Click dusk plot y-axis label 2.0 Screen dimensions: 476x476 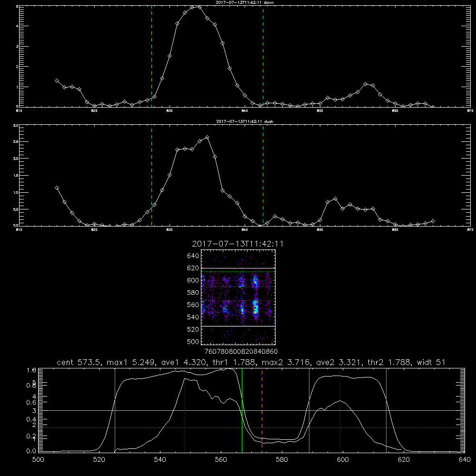tap(16, 159)
